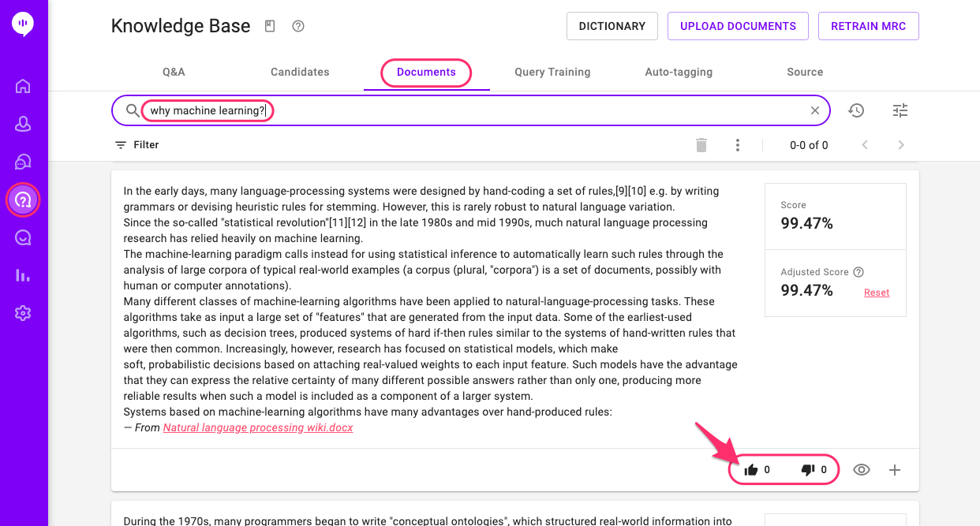Click the help icon beside the Knowledge Base title
Viewport: 980px width, 526px height.
point(298,26)
